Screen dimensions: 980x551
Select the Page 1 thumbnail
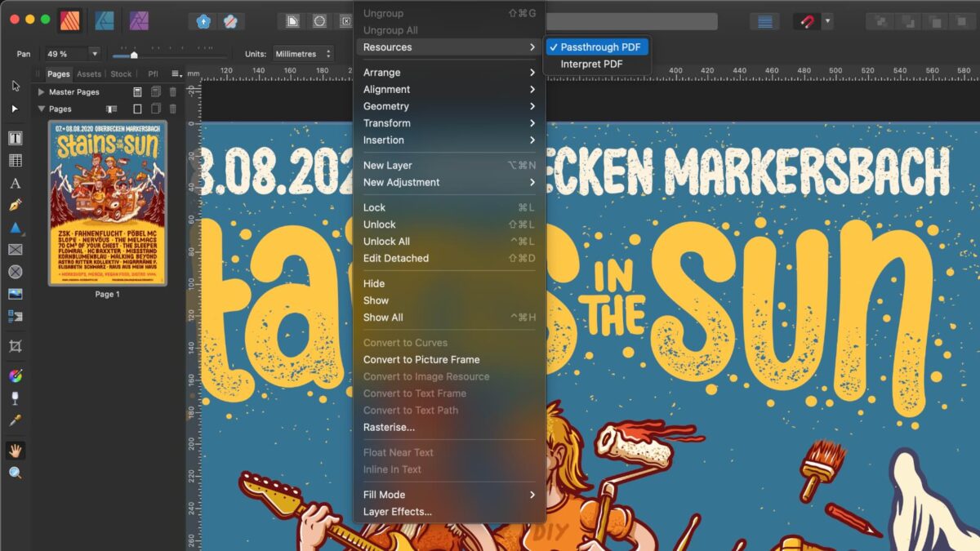coord(107,203)
